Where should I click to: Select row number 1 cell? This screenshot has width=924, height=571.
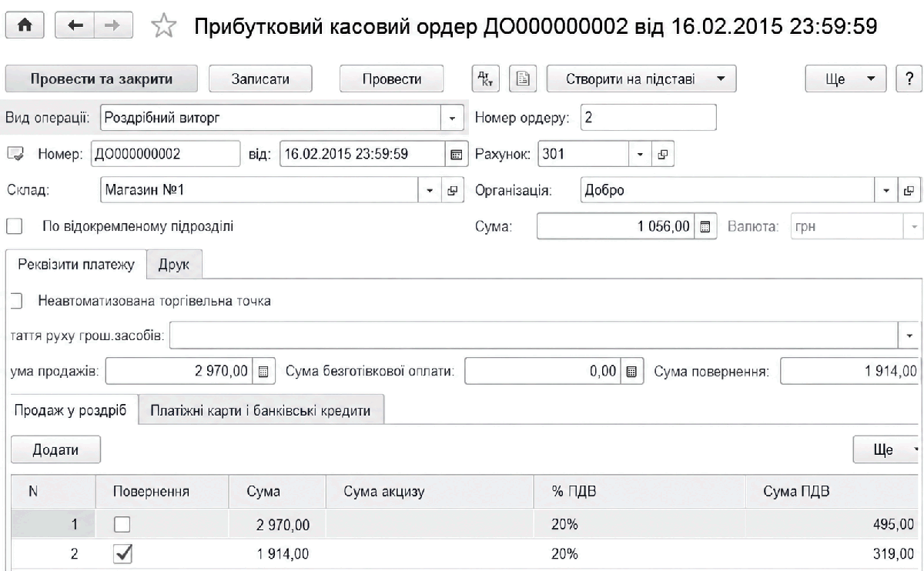(52, 525)
